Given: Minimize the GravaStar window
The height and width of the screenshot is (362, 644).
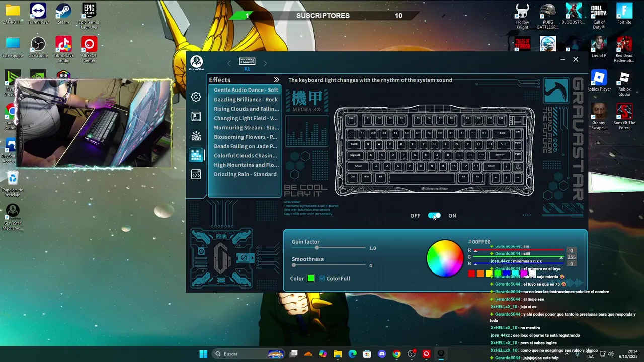Looking at the screenshot, I should 562,59.
